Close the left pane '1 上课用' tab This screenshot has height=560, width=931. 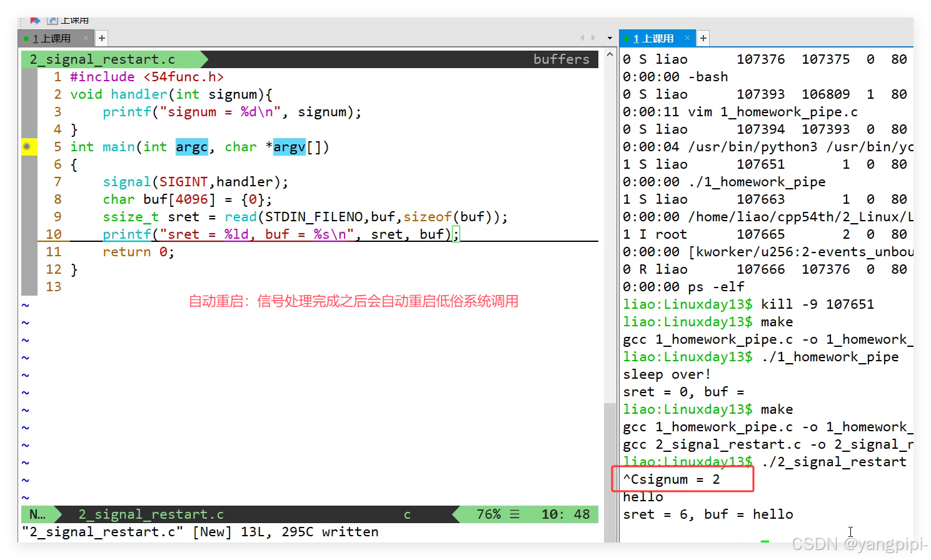coord(86,38)
